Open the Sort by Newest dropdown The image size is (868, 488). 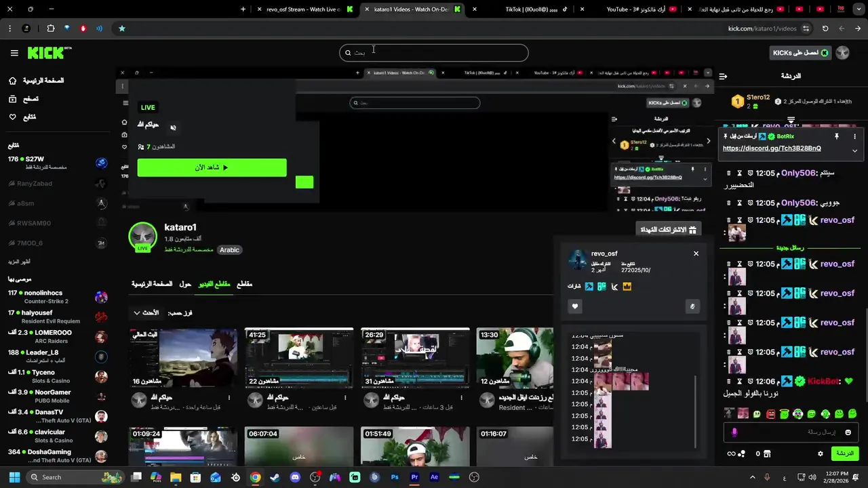click(146, 313)
